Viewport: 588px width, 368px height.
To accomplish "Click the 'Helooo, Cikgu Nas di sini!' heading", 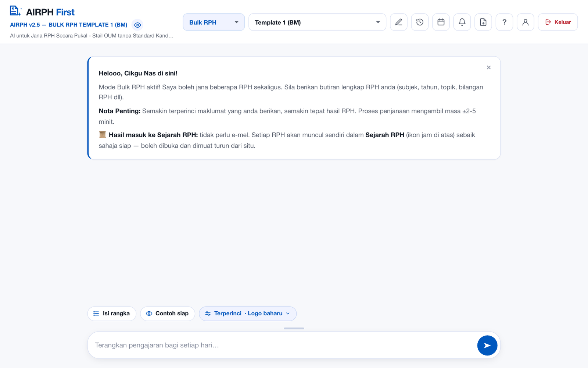I will pyautogui.click(x=138, y=73).
